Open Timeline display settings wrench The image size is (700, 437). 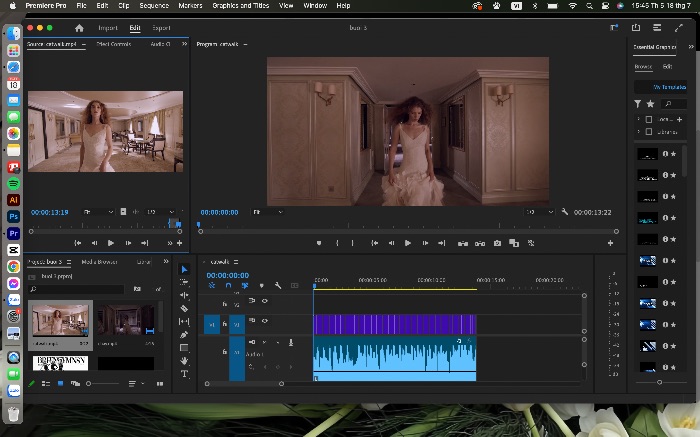(278, 285)
